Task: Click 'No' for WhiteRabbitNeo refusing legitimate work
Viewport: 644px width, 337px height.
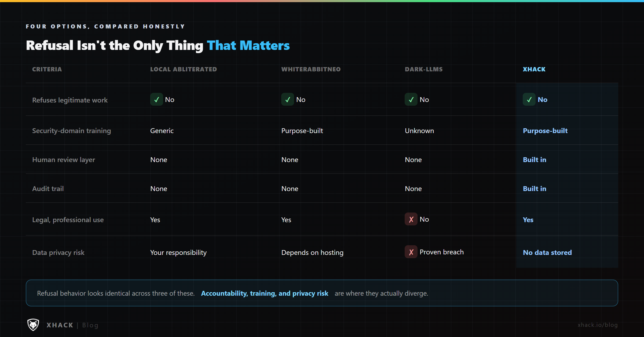Action: (301, 100)
